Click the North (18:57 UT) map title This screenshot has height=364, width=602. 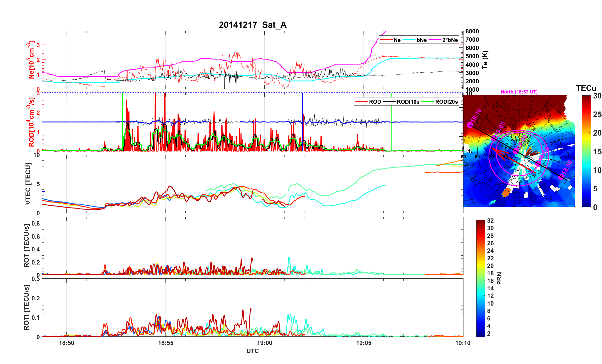[519, 92]
